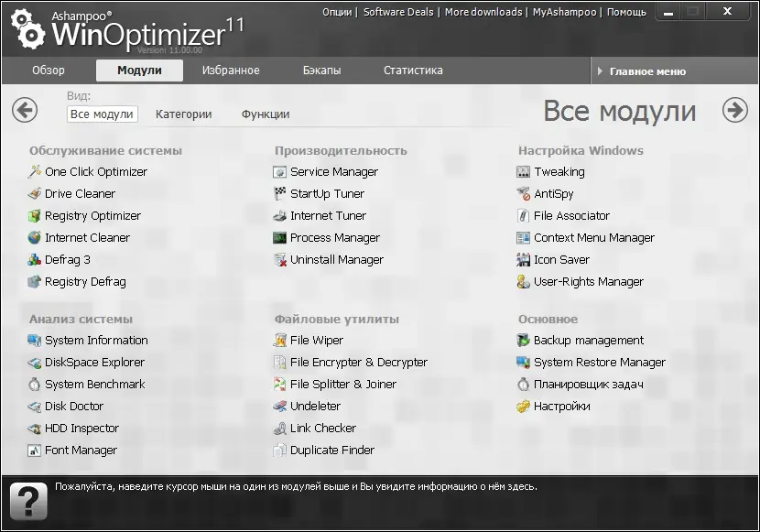Click the More downloads link

click(x=483, y=12)
